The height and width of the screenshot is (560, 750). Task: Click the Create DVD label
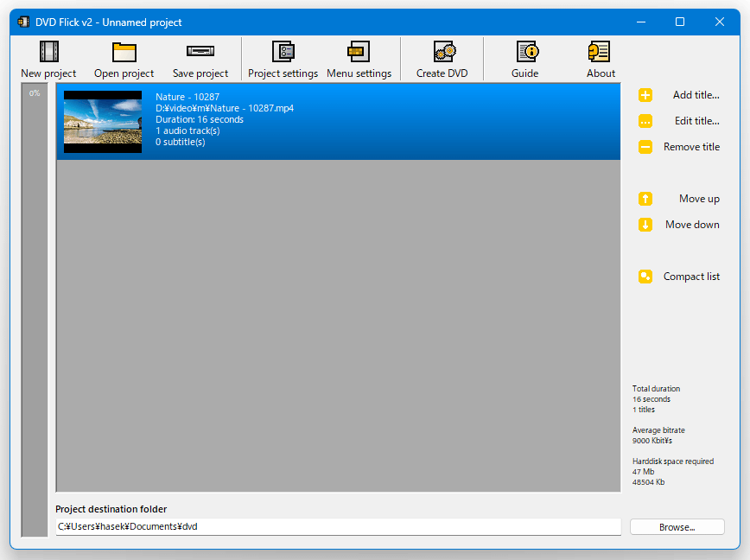pyautogui.click(x=442, y=73)
